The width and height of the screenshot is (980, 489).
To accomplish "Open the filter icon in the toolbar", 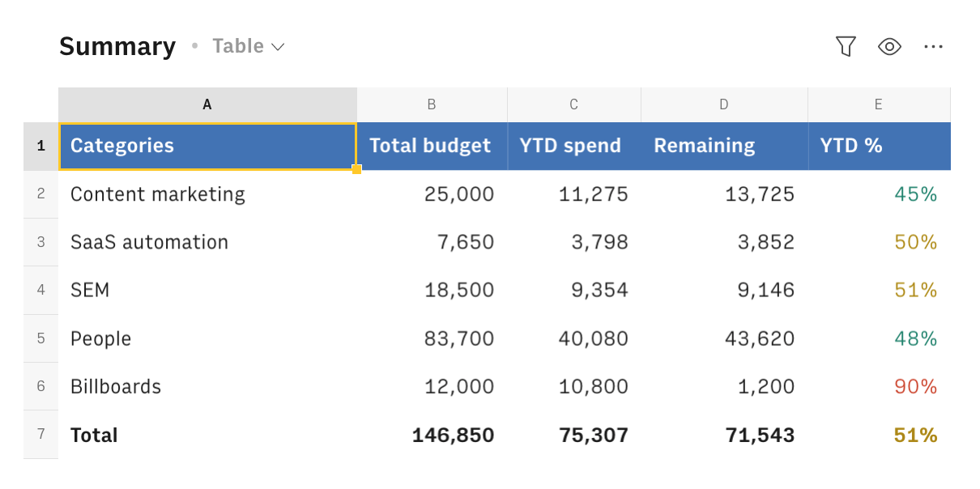I will pyautogui.click(x=846, y=46).
